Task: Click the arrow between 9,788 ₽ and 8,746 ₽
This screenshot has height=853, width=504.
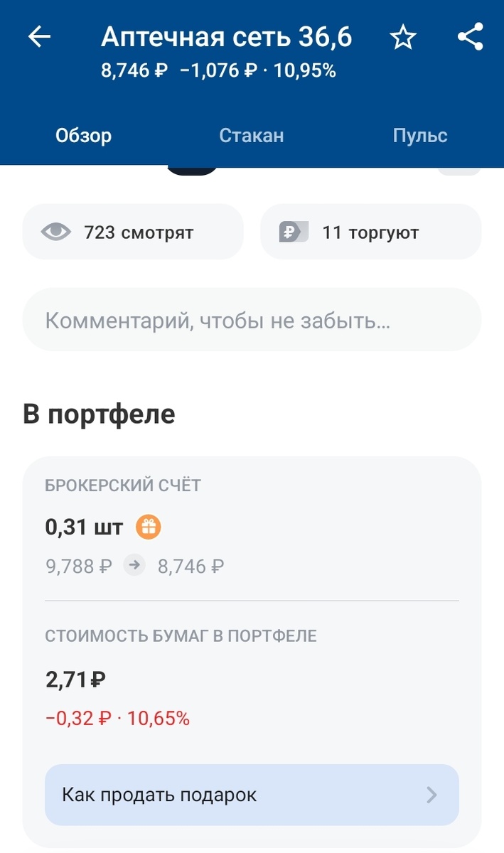Action: click(x=134, y=566)
